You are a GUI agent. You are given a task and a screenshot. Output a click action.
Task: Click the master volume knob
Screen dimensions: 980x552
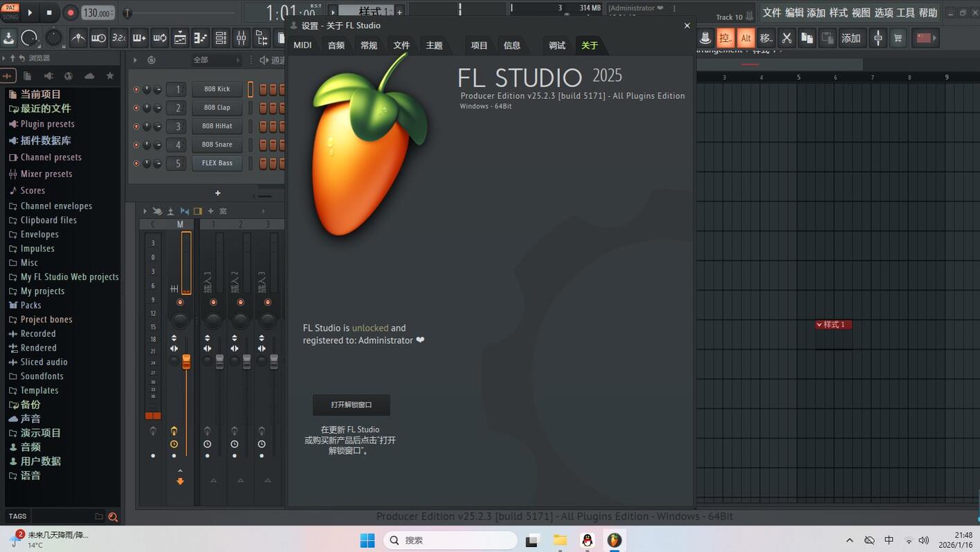29,38
